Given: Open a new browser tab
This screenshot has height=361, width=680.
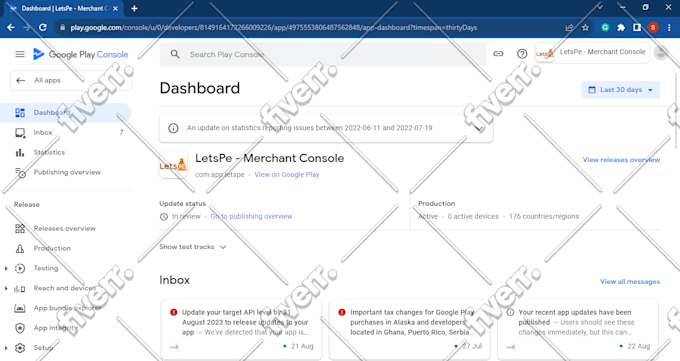Looking at the screenshot, I should [134, 8].
